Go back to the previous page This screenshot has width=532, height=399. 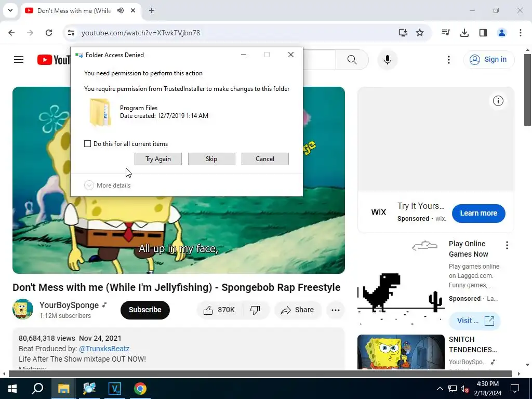click(11, 33)
